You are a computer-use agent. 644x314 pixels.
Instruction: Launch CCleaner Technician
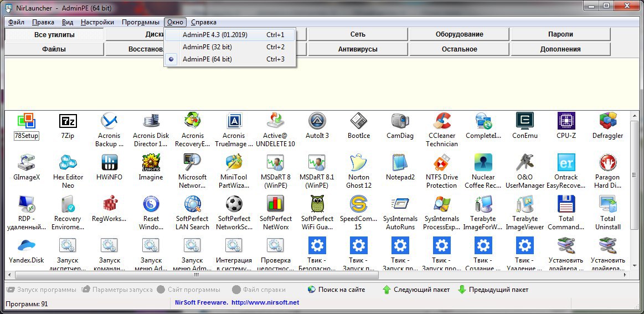pyautogui.click(x=442, y=121)
